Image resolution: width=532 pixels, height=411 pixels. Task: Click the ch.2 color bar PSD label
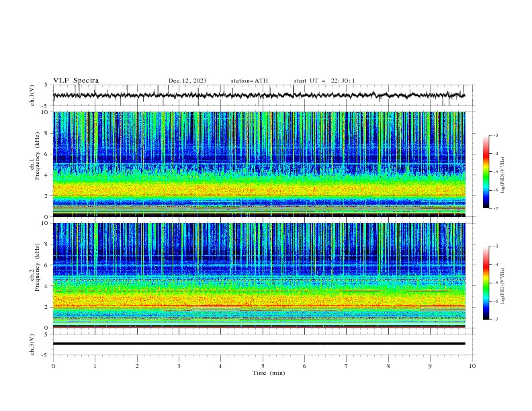pos(502,285)
